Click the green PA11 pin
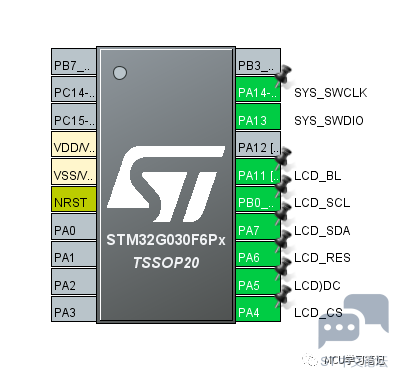Viewport: 397px width, 377px height. tap(258, 172)
